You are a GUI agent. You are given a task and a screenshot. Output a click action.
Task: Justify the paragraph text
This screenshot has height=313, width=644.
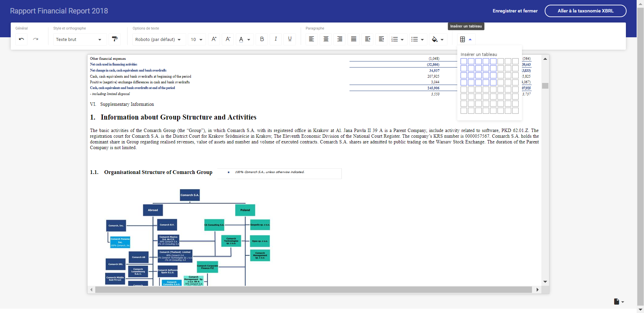coord(354,39)
